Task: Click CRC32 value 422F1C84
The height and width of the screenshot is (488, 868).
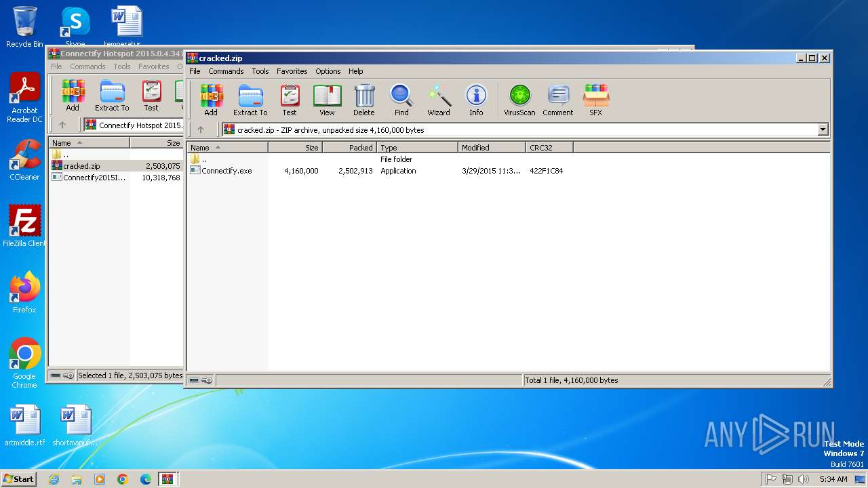Action: coord(546,171)
